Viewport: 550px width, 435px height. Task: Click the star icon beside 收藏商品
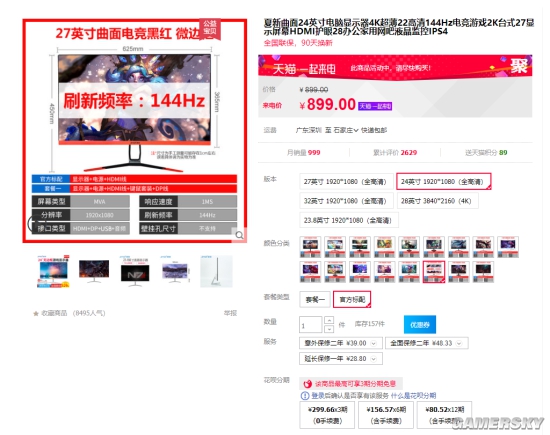pyautogui.click(x=36, y=313)
